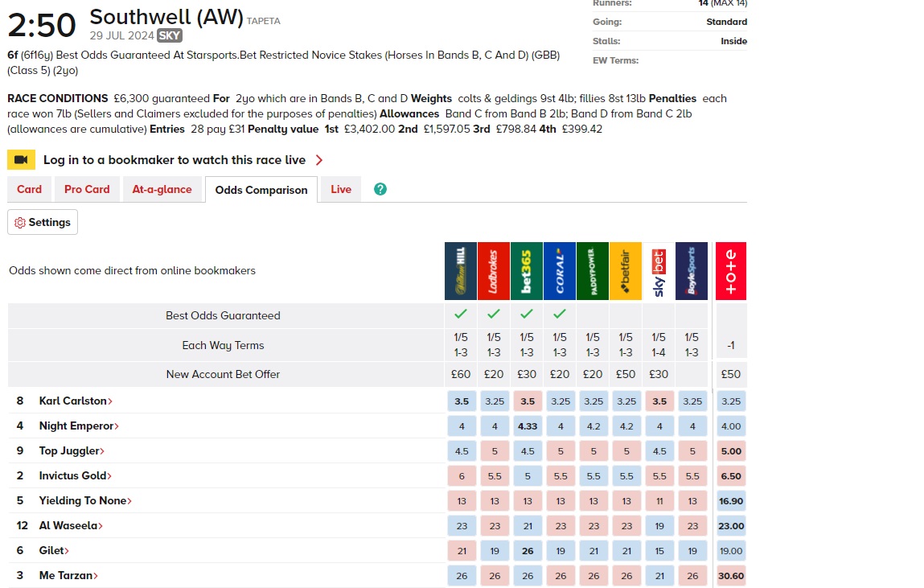Open the bet365 bookmaker logo

click(527, 271)
